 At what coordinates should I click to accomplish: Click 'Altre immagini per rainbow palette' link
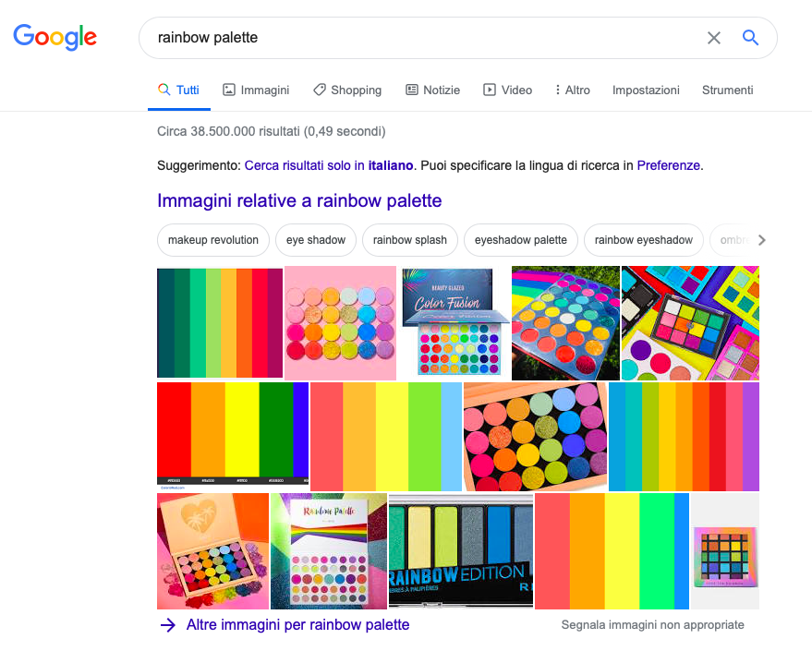pos(297,625)
